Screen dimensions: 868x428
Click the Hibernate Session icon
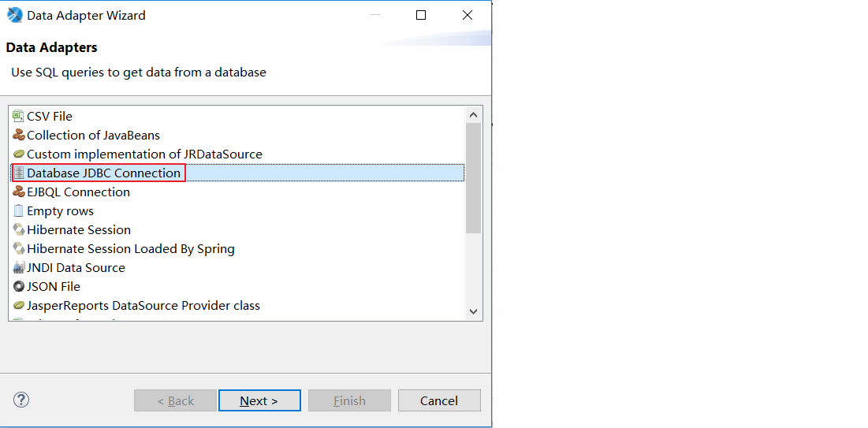click(19, 229)
